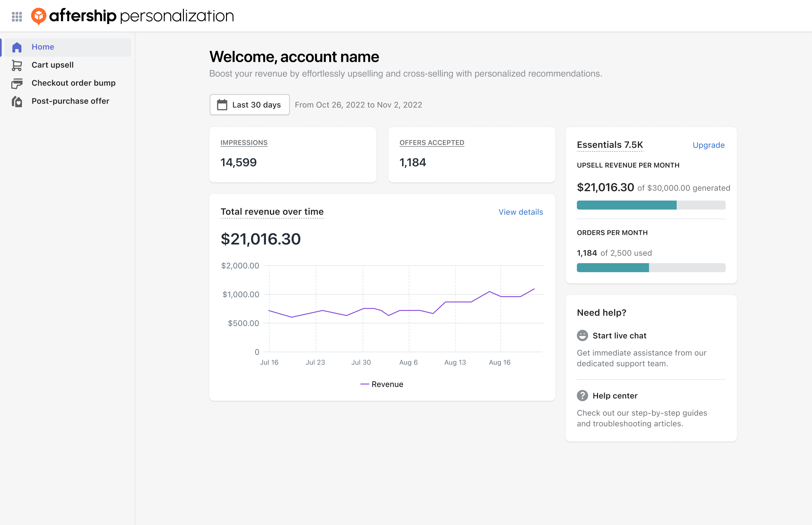Screen dimensions: 812x525
Task: Click the calendar icon on date filter
Action: 222,105
